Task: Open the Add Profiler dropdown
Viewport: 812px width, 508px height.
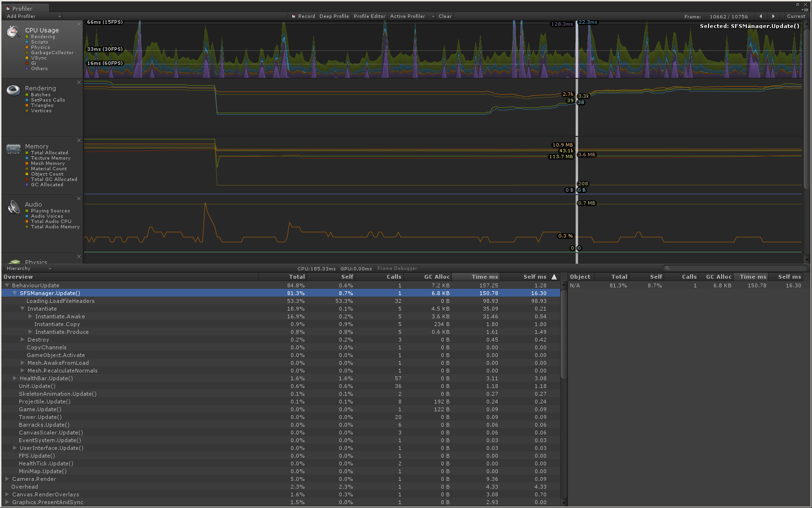Action: click(33, 16)
